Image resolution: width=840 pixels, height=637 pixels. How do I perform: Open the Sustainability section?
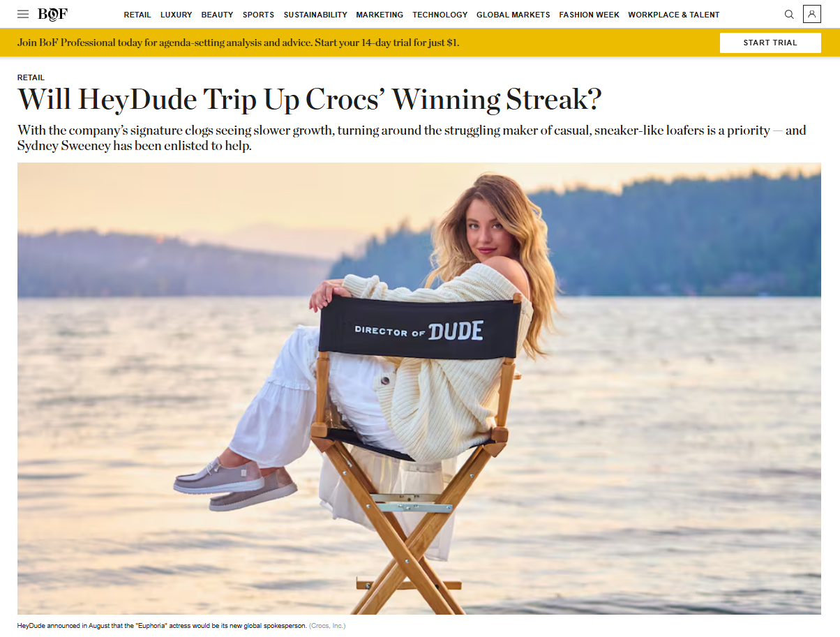click(x=315, y=15)
